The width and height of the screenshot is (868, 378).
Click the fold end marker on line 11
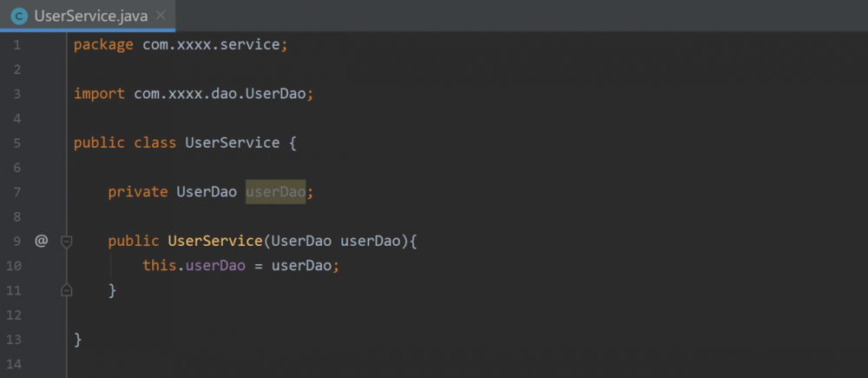tap(67, 290)
